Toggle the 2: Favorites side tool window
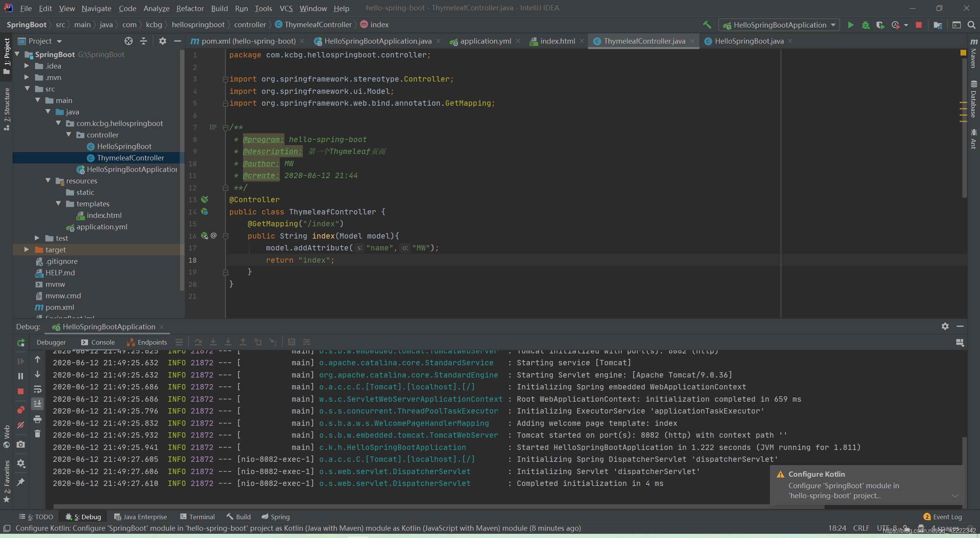This screenshot has height=538, width=980. click(x=7, y=482)
